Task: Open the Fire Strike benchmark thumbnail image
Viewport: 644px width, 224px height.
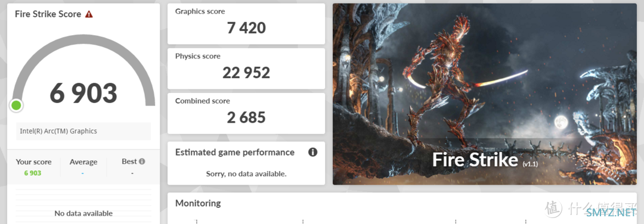Action: pos(484,94)
